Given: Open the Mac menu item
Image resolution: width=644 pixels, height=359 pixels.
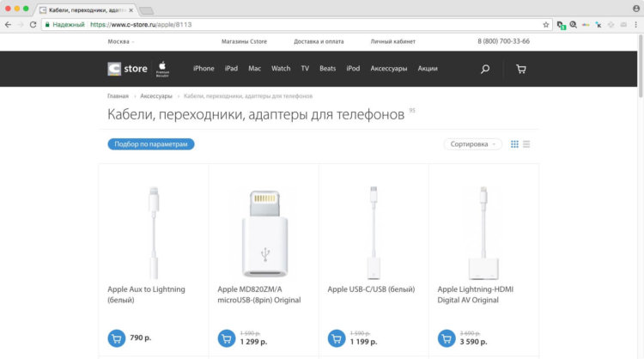Looking at the screenshot, I should tap(255, 69).
